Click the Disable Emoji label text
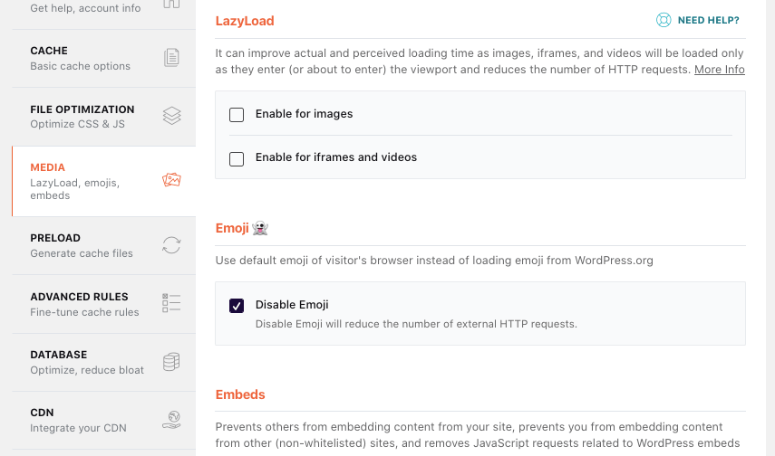Viewport: 775px width, 456px height. click(x=292, y=304)
